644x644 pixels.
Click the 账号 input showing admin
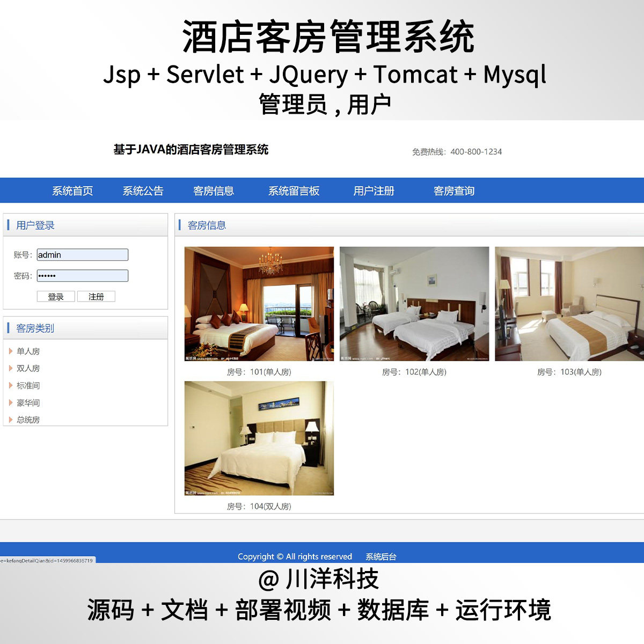click(x=82, y=255)
